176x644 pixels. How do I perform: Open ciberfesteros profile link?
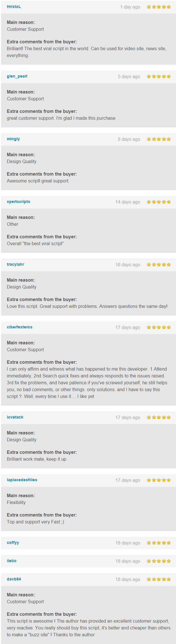pos(20,327)
